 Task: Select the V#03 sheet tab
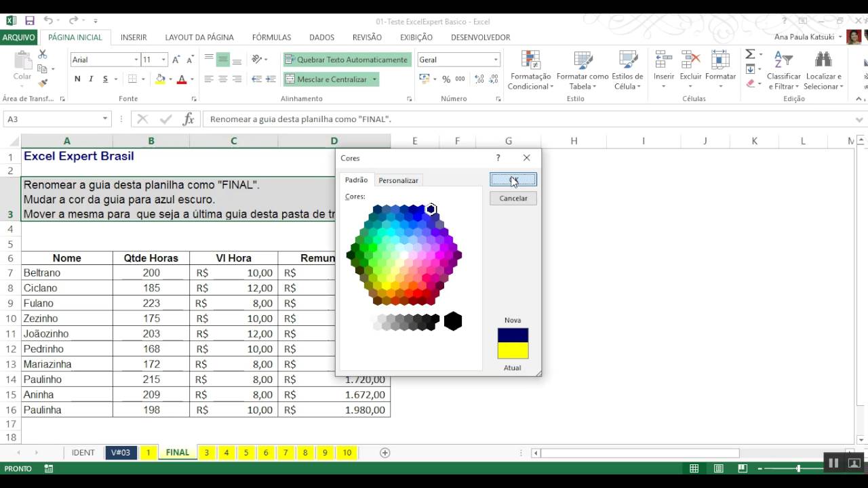121,453
